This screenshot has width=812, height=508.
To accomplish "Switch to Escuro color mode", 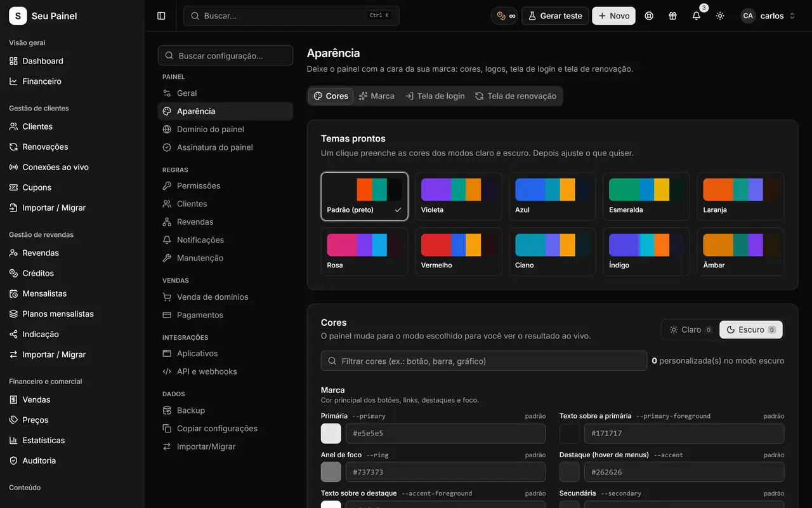I will pyautogui.click(x=751, y=330).
